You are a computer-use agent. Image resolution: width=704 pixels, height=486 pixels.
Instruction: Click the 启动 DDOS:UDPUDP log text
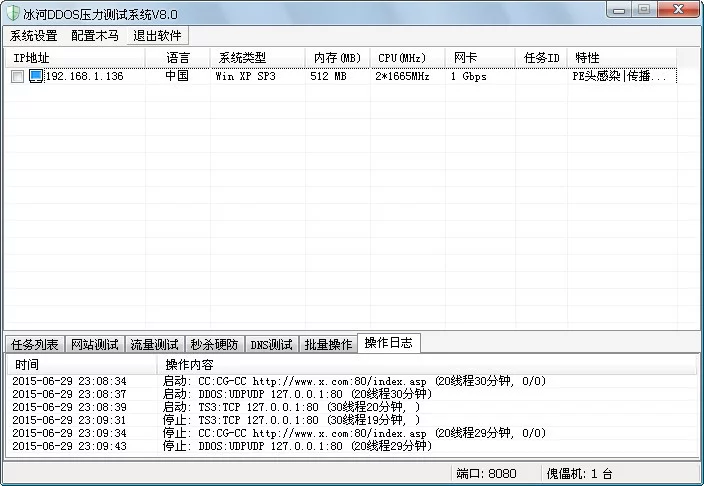[297, 394]
